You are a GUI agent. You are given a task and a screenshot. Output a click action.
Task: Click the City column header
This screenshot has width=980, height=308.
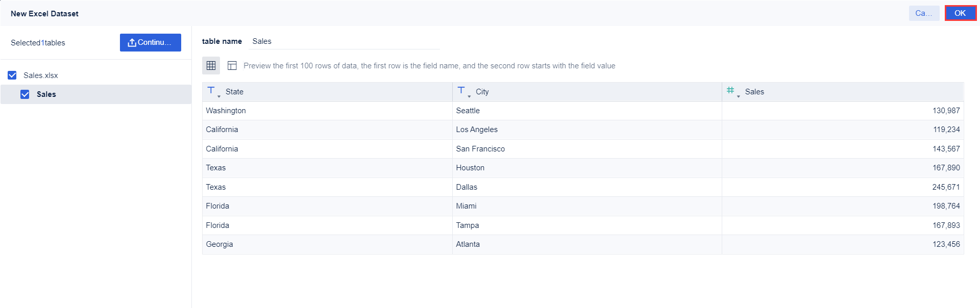coord(482,92)
